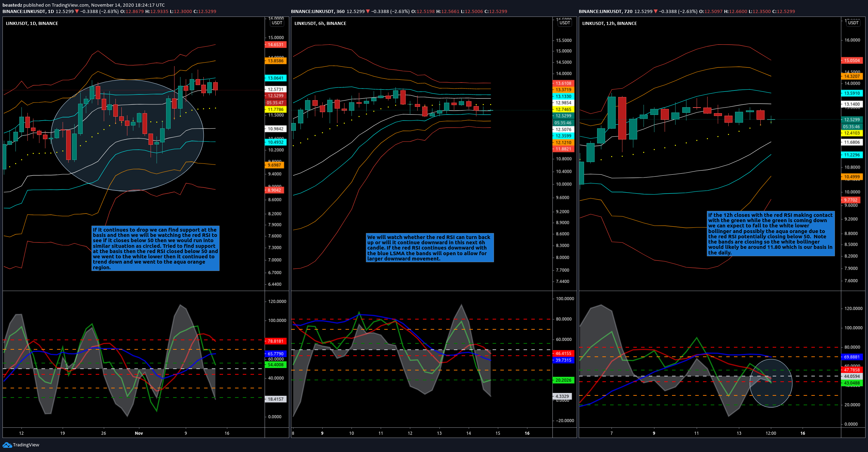
Task: Click the yellow 11.7786 price label
Action: click(275, 109)
